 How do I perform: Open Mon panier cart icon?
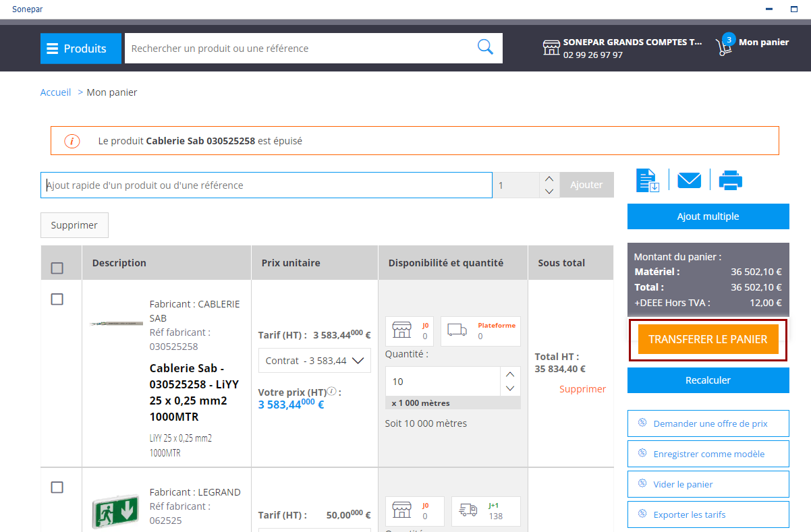click(723, 48)
